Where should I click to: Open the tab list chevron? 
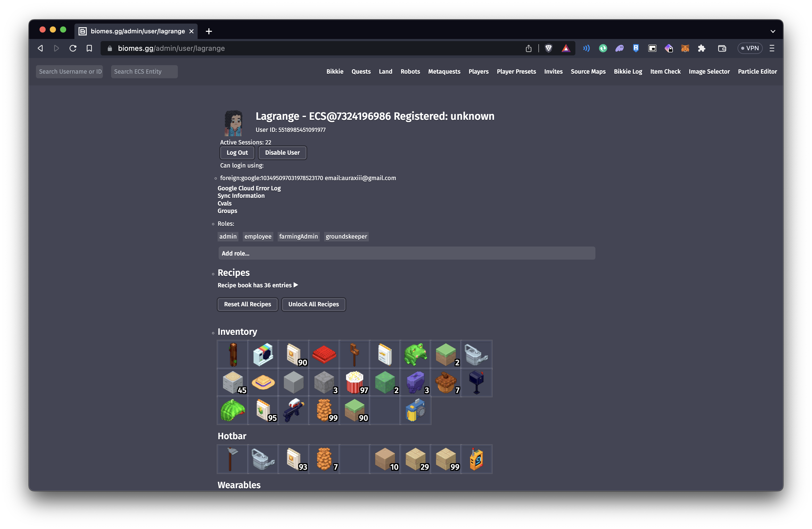(773, 31)
